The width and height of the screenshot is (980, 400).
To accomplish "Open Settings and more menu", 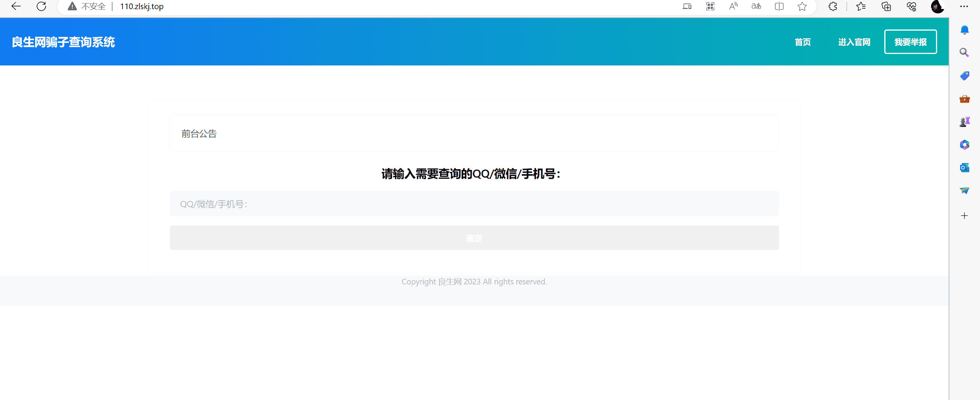I will 964,6.
